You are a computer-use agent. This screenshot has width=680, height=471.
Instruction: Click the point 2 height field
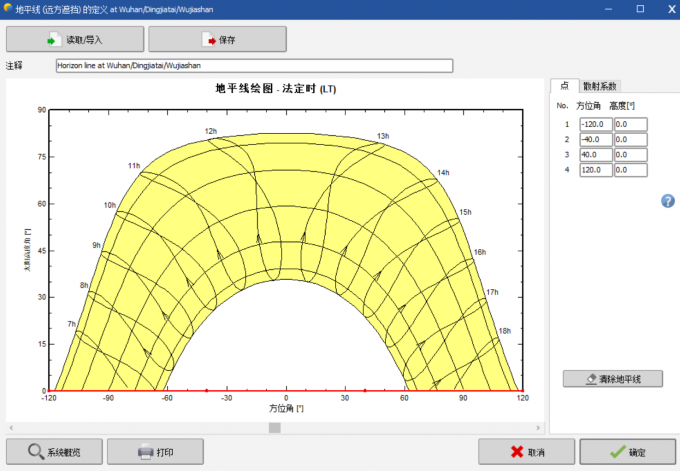631,140
